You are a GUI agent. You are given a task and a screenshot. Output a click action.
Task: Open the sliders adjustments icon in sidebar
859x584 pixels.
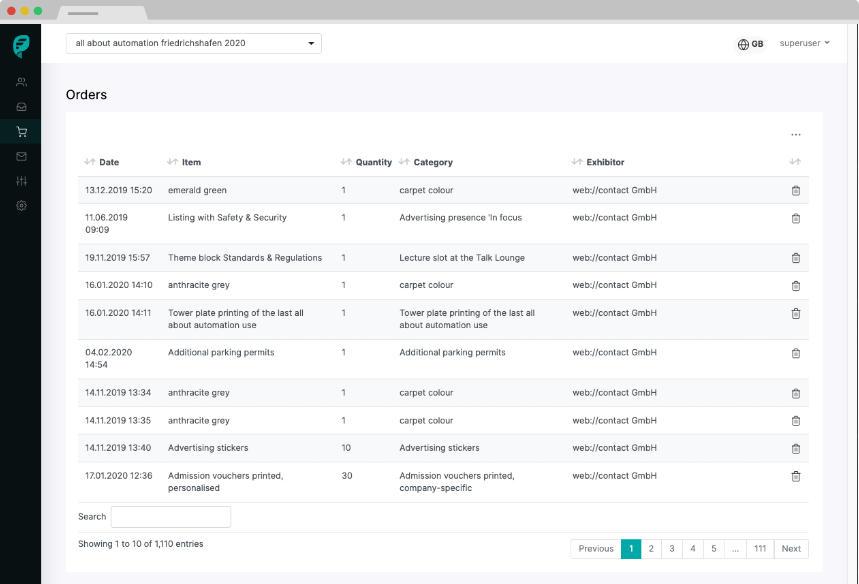(21, 181)
